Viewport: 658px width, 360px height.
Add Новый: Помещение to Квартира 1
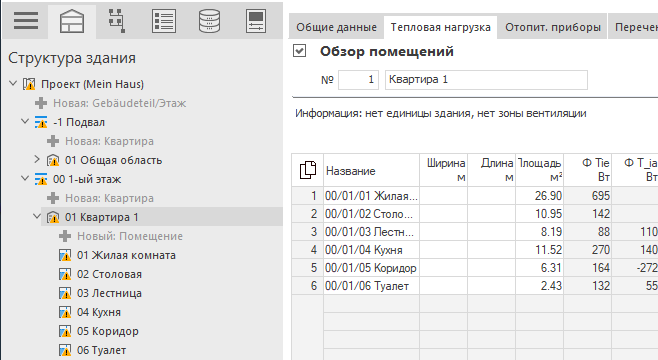point(130,236)
